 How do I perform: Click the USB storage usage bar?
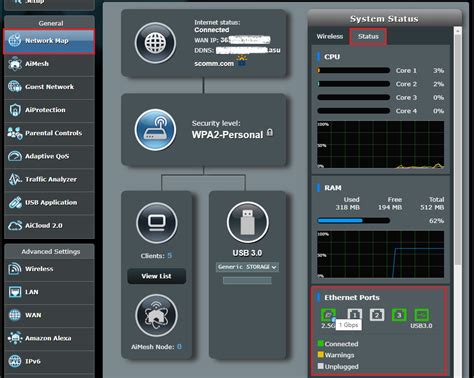(x=247, y=281)
